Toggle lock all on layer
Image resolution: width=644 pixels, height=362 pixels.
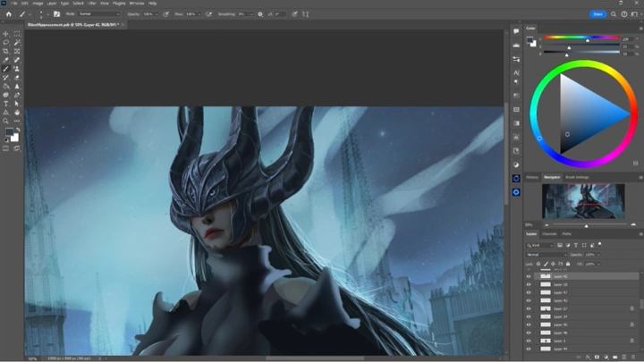(x=568, y=264)
